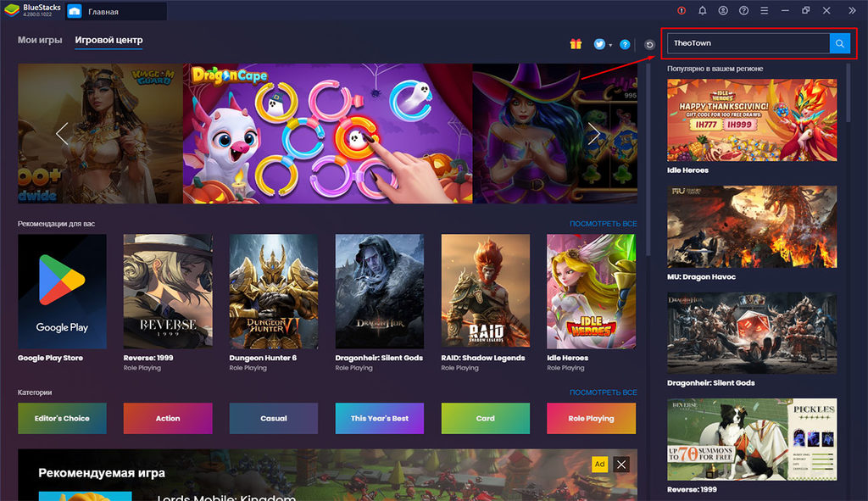Open the user account icon
The image size is (868, 501).
point(723,10)
